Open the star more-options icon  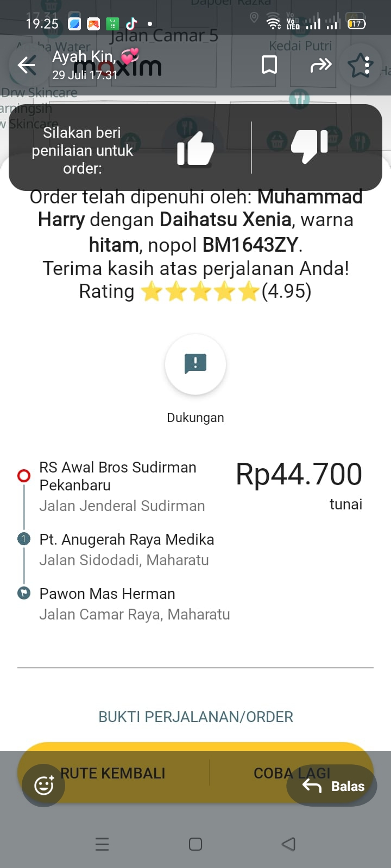[x=360, y=66]
